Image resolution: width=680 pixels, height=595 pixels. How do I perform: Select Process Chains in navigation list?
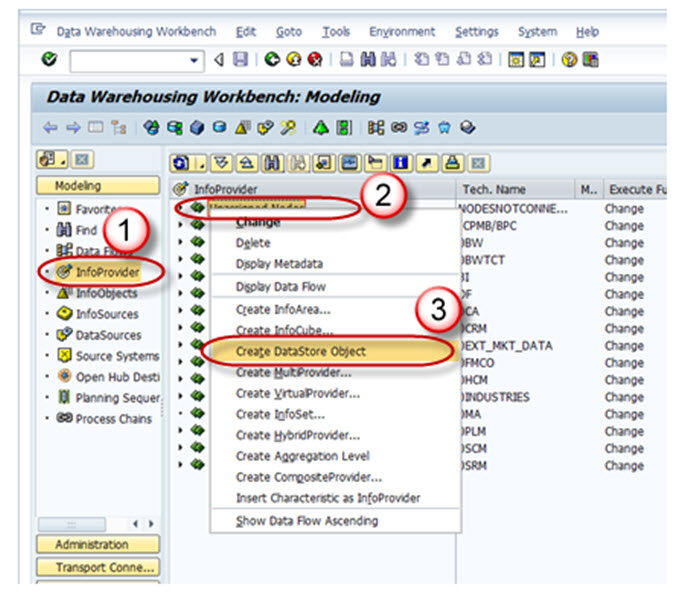pos(113,419)
